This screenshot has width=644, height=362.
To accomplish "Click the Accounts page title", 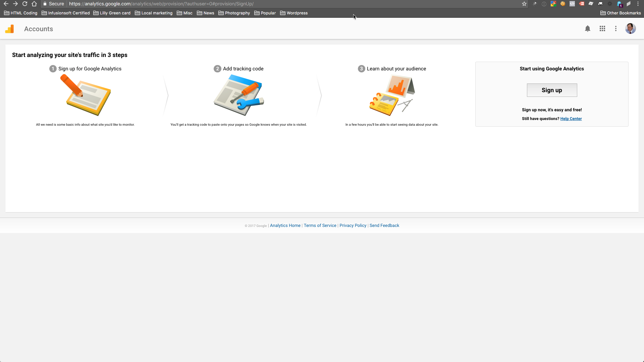I will point(39,29).
